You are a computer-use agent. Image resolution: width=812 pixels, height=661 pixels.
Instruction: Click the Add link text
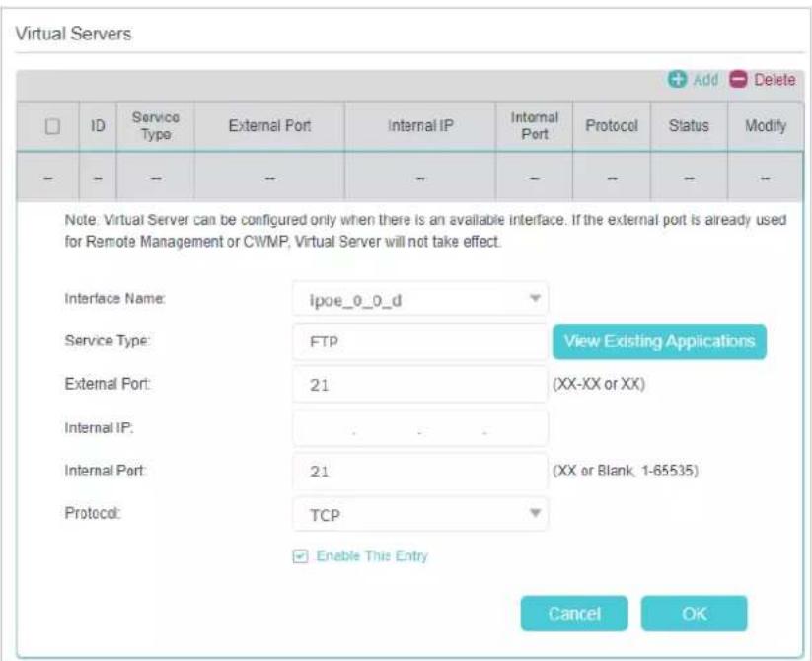click(705, 80)
